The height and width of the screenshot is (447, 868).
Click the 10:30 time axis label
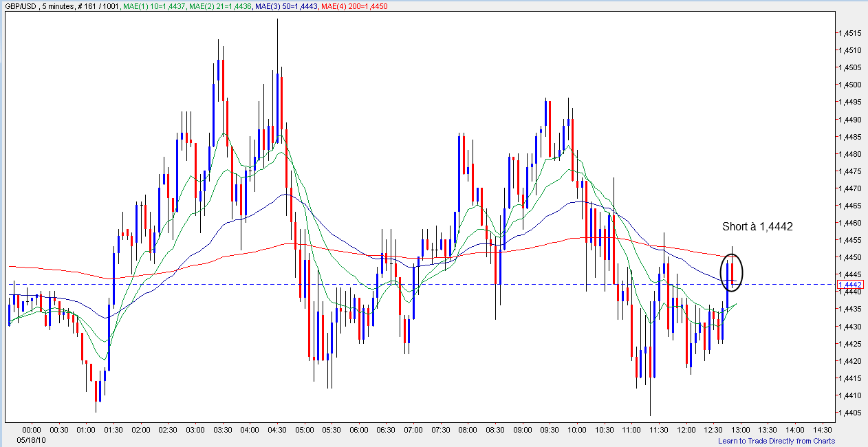point(604,430)
